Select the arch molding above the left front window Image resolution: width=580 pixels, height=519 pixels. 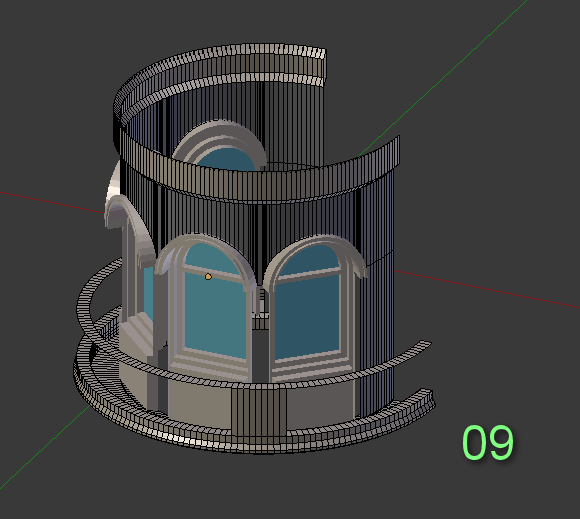[x=205, y=252]
